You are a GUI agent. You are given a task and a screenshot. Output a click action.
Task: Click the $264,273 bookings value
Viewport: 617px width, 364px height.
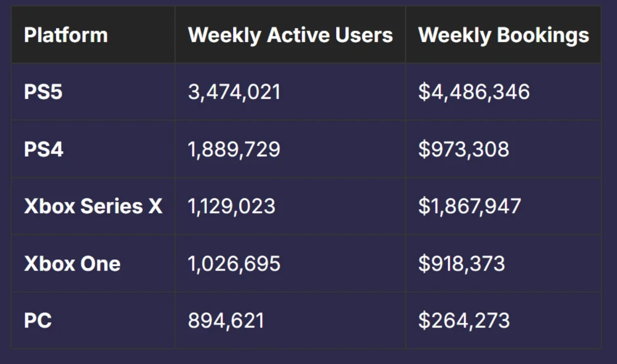click(464, 321)
